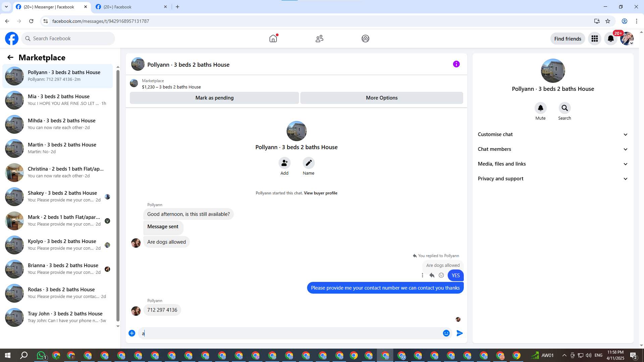The image size is (644, 362).
Task: Open the Mark 2 beds 1 bath chat
Action: pos(58,221)
